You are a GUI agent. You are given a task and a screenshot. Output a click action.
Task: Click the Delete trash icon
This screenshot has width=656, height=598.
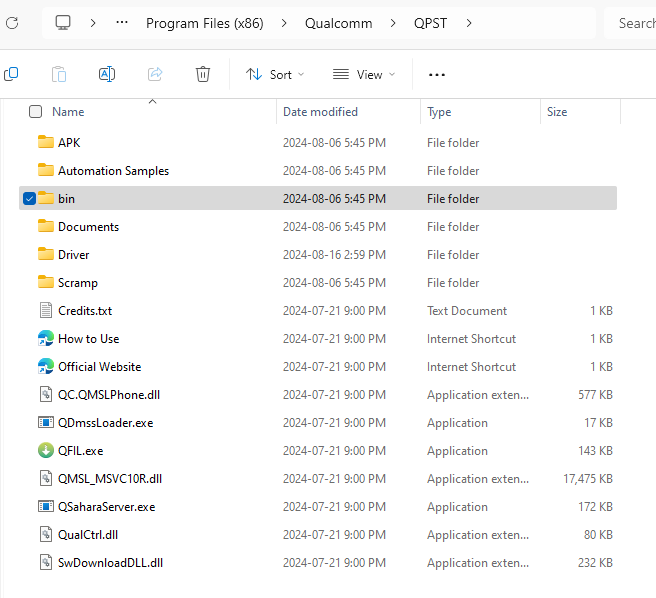[x=203, y=74]
